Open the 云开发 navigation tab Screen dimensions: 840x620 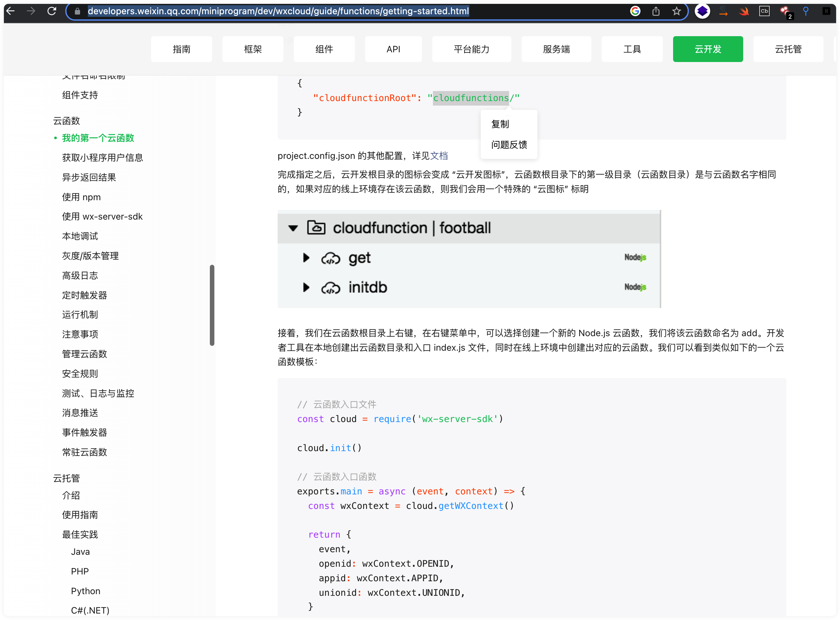click(x=708, y=49)
